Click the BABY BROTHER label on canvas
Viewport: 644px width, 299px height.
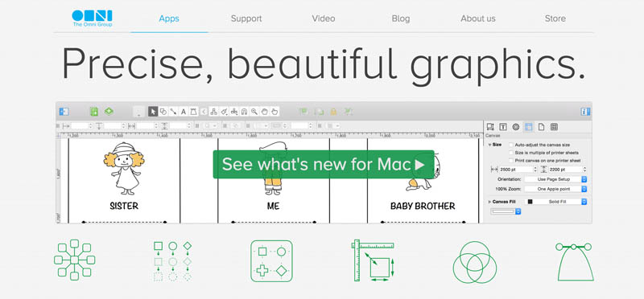click(423, 206)
